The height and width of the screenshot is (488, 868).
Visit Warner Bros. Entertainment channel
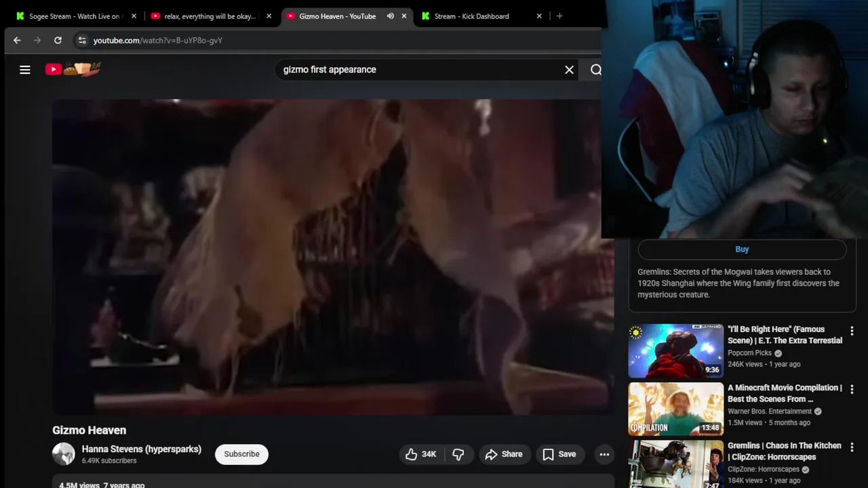tap(770, 411)
